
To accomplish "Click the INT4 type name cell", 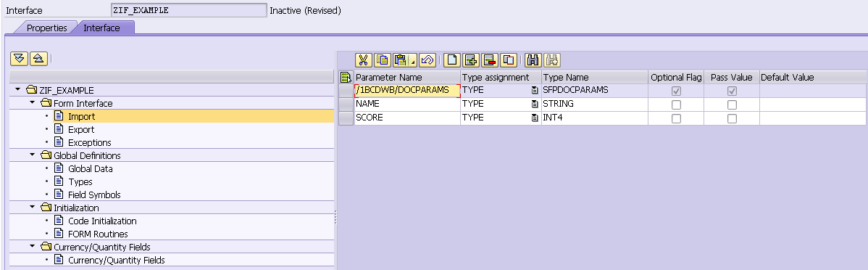I will click(x=595, y=118).
